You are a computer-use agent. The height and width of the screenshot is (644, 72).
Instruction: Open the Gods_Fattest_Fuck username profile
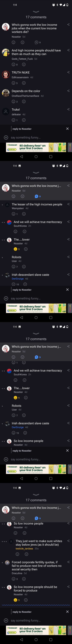22,59
